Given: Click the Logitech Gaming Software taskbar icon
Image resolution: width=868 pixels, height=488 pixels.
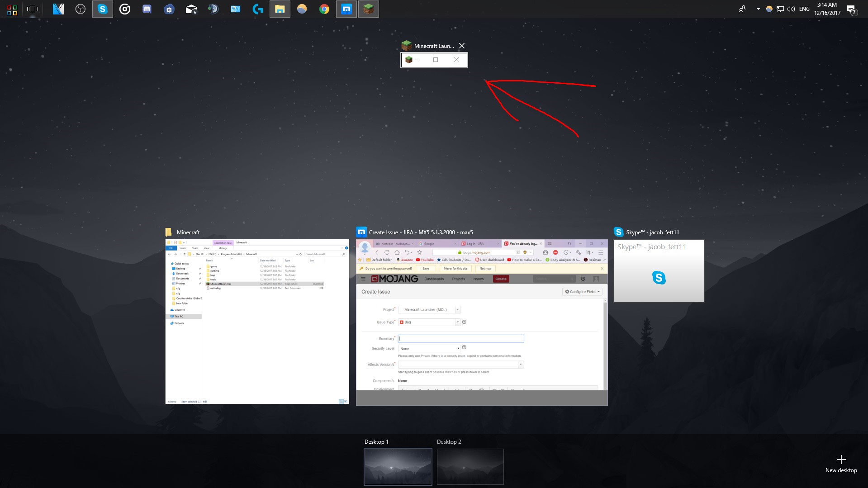Looking at the screenshot, I should tap(257, 9).
